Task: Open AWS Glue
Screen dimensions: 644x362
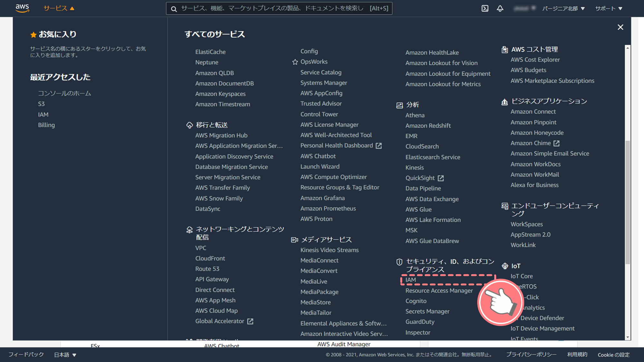Action: click(x=418, y=209)
